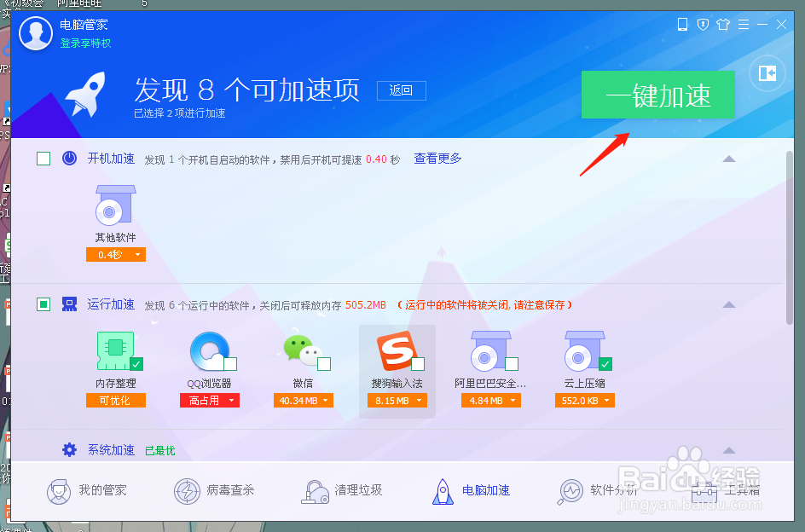Collapse the 系统加速 section arrow
The width and height of the screenshot is (805, 532).
(729, 450)
